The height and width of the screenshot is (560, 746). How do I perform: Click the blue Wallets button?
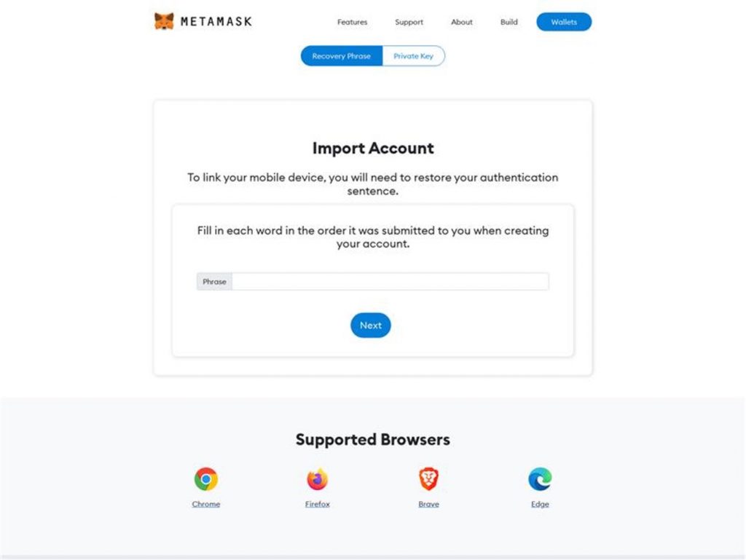564,22
